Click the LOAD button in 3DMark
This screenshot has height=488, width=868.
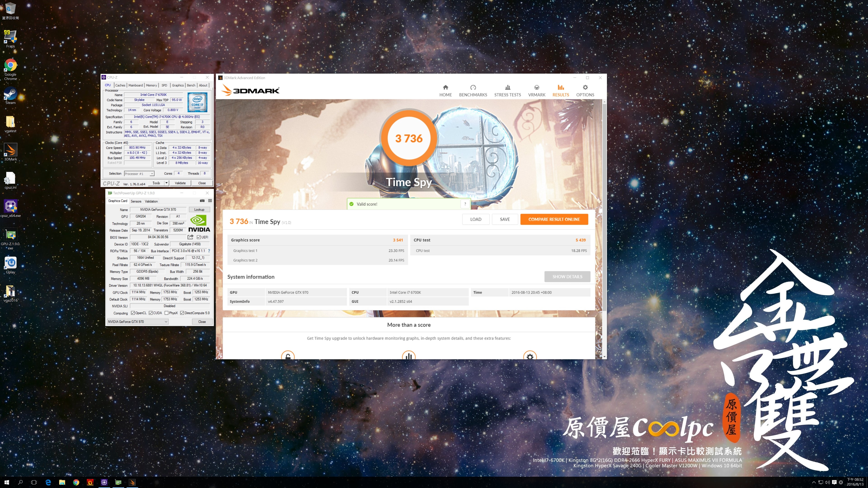pos(475,219)
